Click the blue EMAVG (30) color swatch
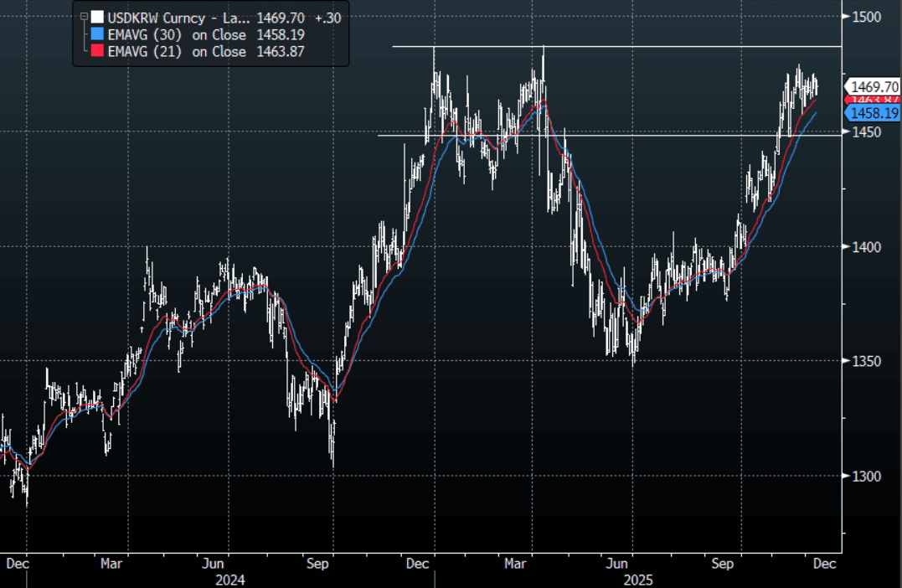The height and width of the screenshot is (588, 902). 98,34
